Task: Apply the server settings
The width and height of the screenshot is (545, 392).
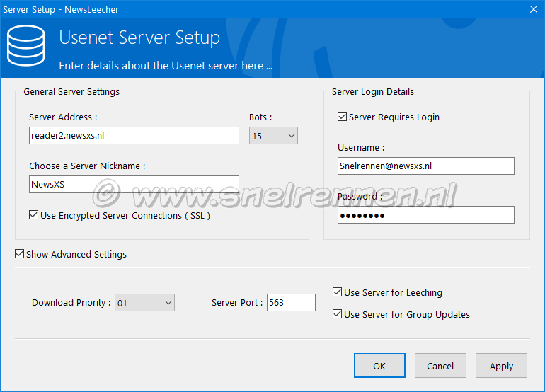Action: 501,366
